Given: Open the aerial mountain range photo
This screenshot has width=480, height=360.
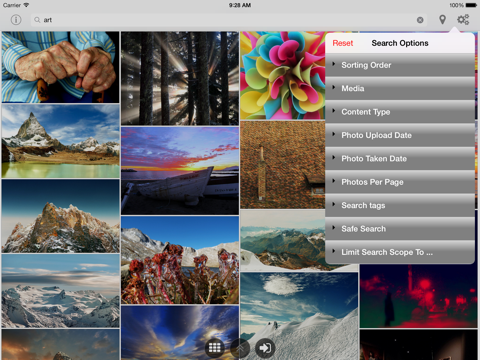Looking at the screenshot, I should pyautogui.click(x=283, y=240).
